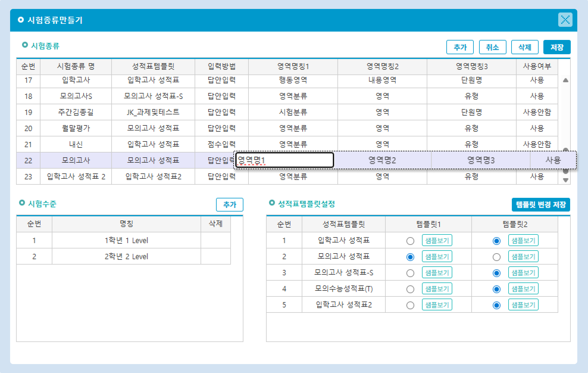Click scroll down arrow in 시험종류 table
This screenshot has height=373, width=588.
pyautogui.click(x=566, y=180)
